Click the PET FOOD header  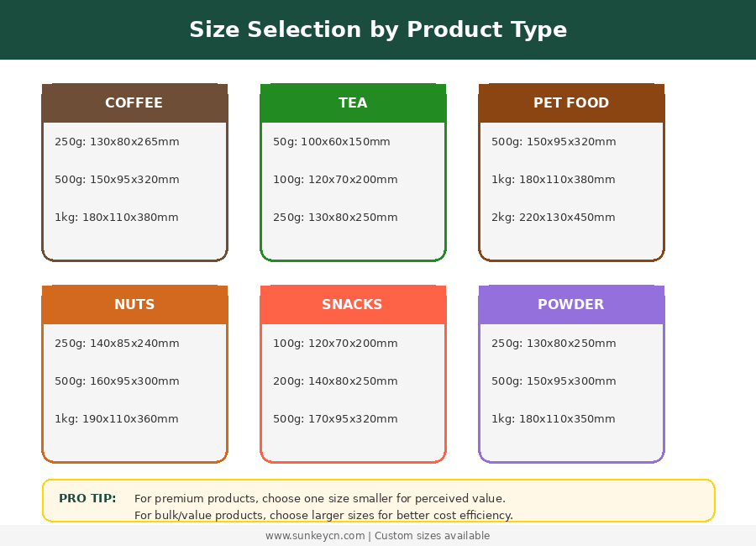[x=571, y=103]
